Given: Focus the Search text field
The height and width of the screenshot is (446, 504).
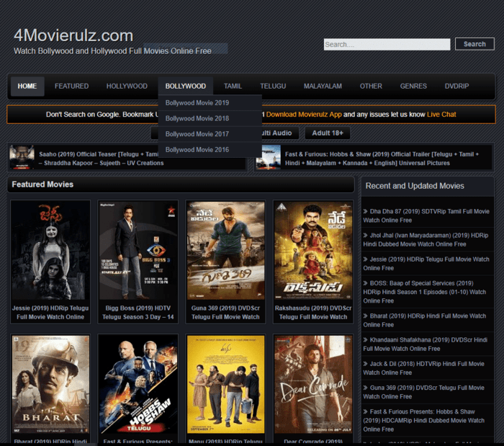Looking at the screenshot, I should click(387, 44).
